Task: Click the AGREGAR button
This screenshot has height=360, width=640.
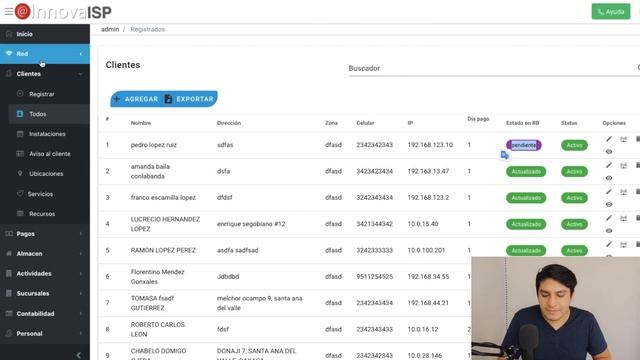Action: 136,99
